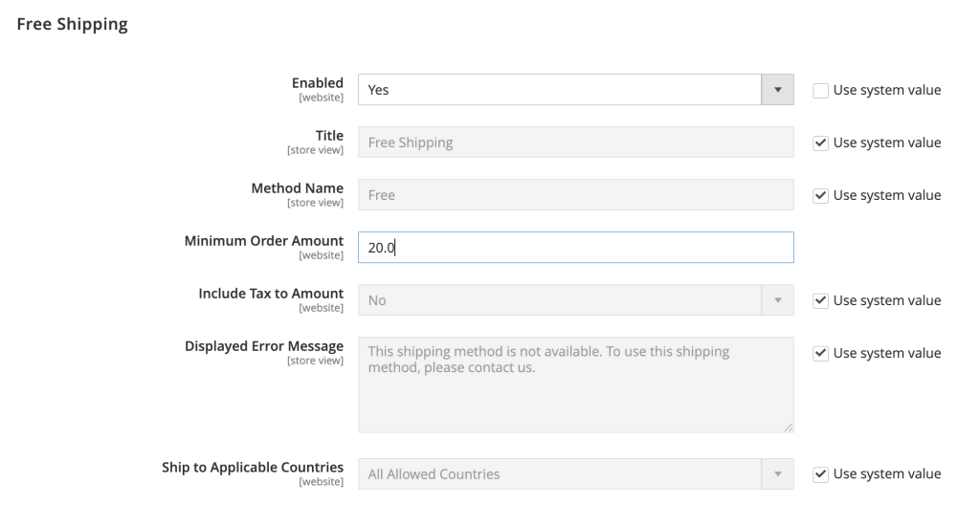This screenshot has width=980, height=505.
Task: Expand the Ship to Applicable Countries dropdown
Action: [x=575, y=473]
